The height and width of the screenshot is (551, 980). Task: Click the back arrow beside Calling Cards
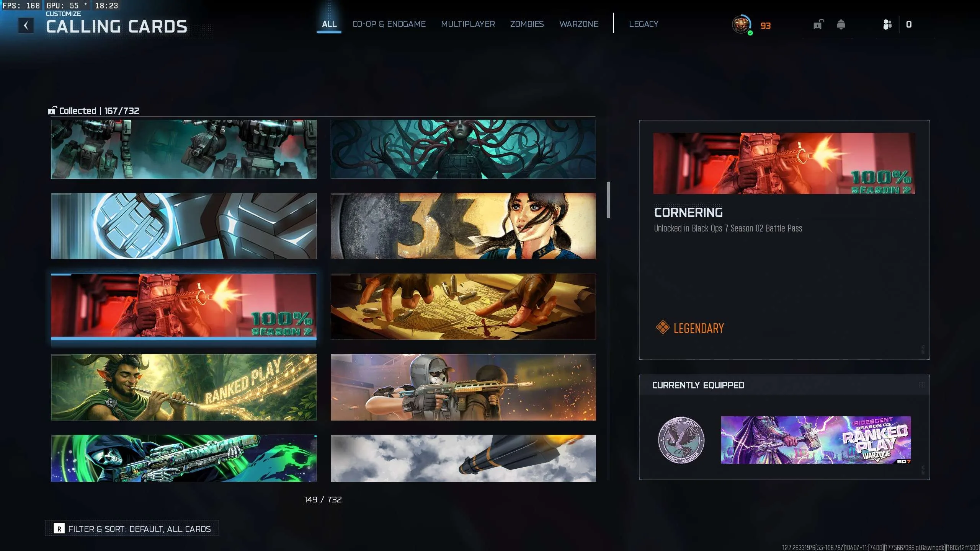pyautogui.click(x=26, y=26)
